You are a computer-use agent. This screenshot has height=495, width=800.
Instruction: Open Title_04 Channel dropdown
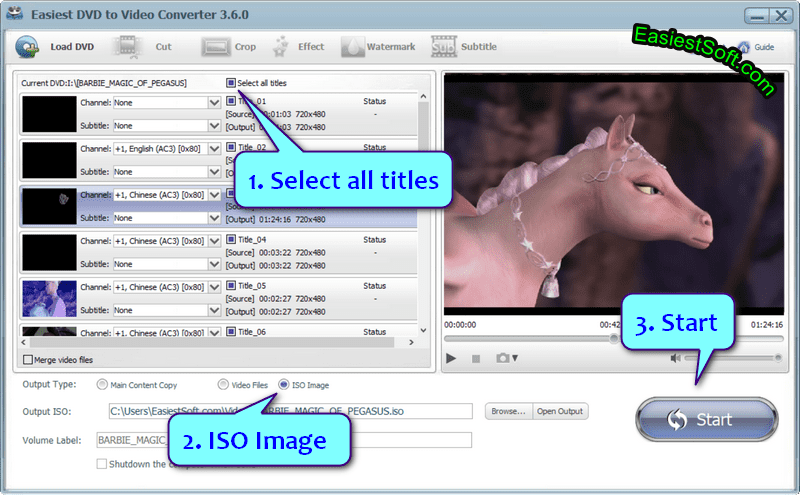tap(214, 241)
